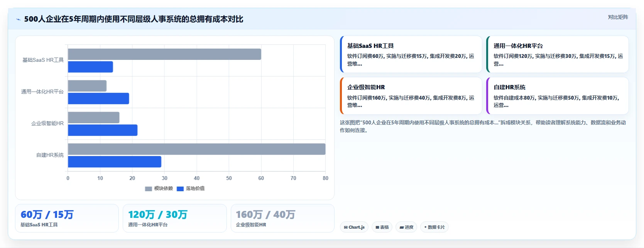
Task: Toggle the 模块依赖 legend entry
Action: tap(159, 189)
